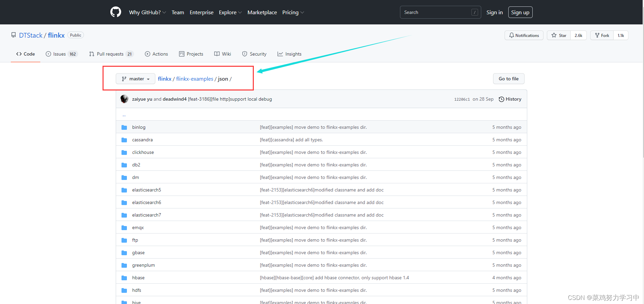Open the cassandra folder name link
The image size is (644, 304).
click(x=142, y=140)
